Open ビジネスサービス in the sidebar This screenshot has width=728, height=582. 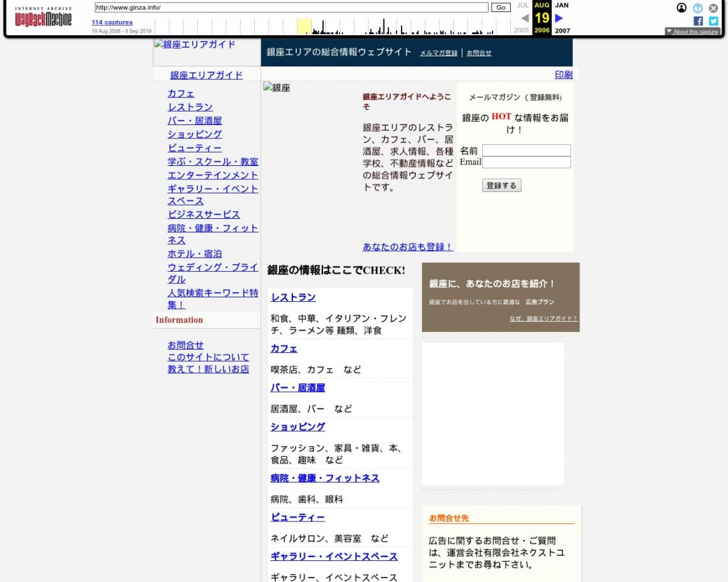pos(203,214)
